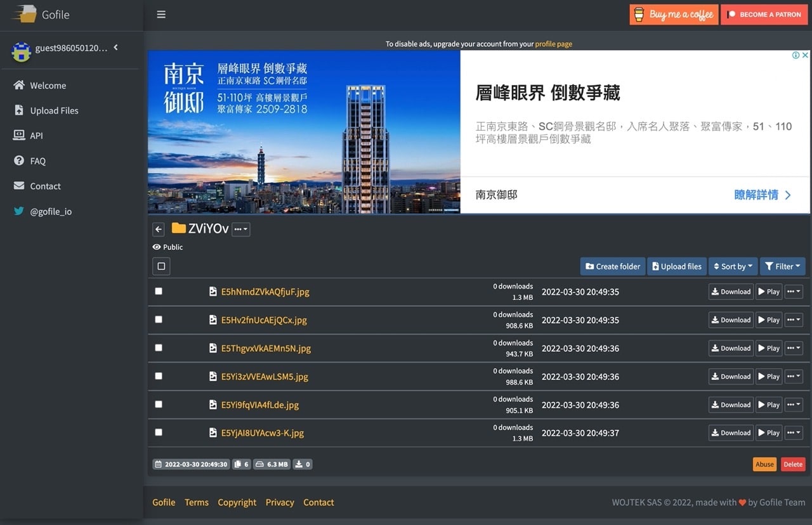This screenshot has height=525, width=812.
Task: Click the Upload files button
Action: coord(677,266)
